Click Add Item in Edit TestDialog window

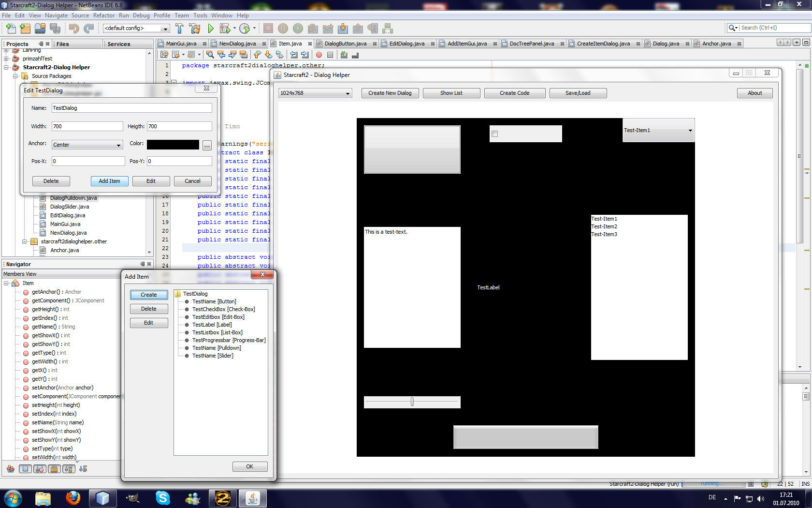(x=109, y=181)
